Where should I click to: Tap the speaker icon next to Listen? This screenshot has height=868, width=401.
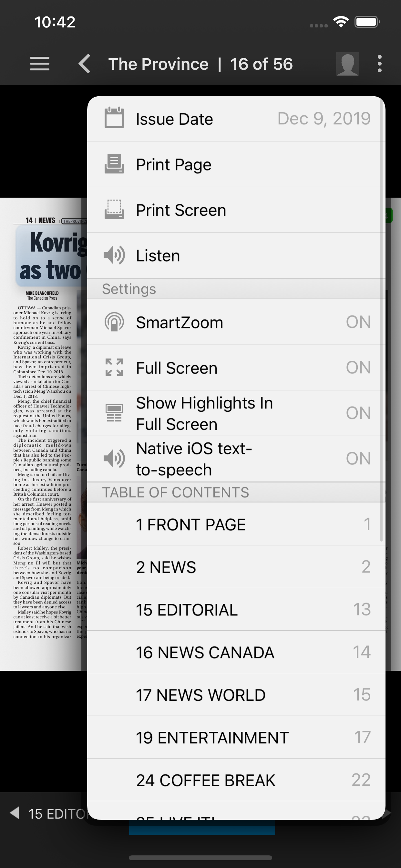pyautogui.click(x=114, y=255)
